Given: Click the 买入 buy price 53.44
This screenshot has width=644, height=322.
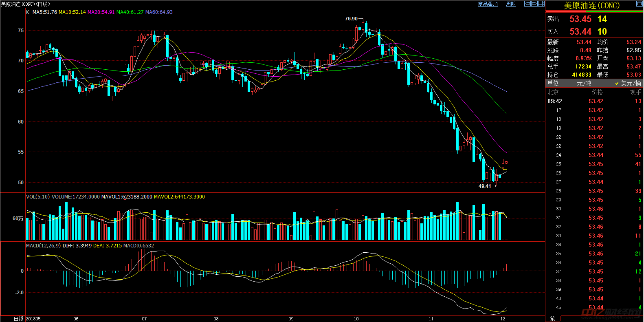Looking at the screenshot, I should point(580,32).
